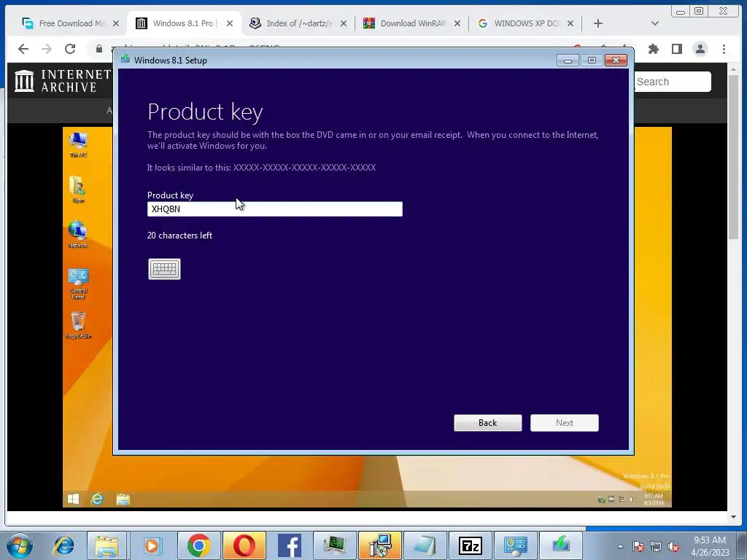Go back in the browser
Viewport: 747px width, 560px height.
pyautogui.click(x=23, y=49)
